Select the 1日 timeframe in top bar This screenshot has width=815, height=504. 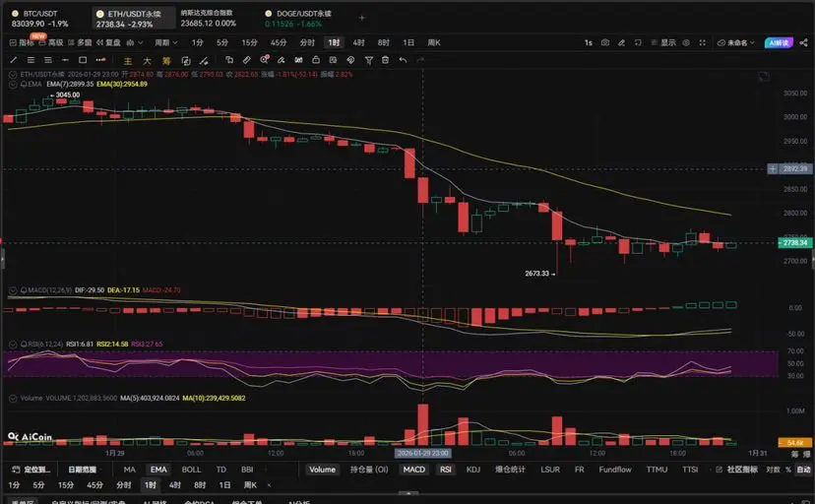click(408, 42)
